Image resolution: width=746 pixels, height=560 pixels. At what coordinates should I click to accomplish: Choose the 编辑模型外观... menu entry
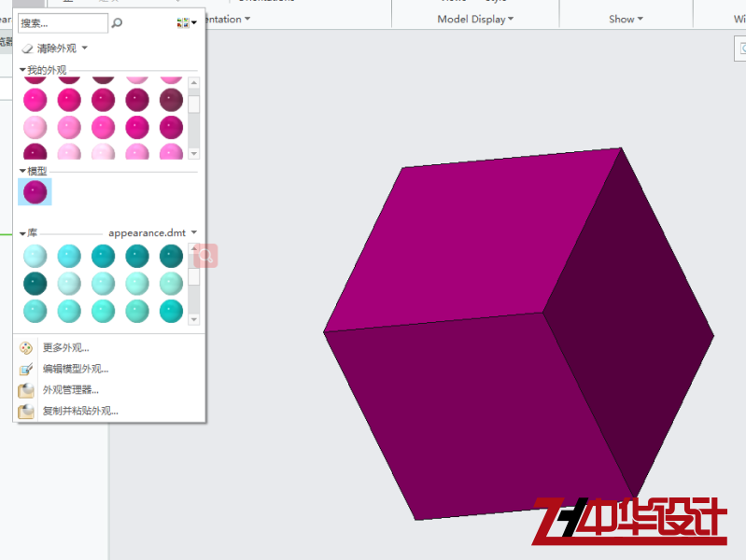tap(76, 369)
